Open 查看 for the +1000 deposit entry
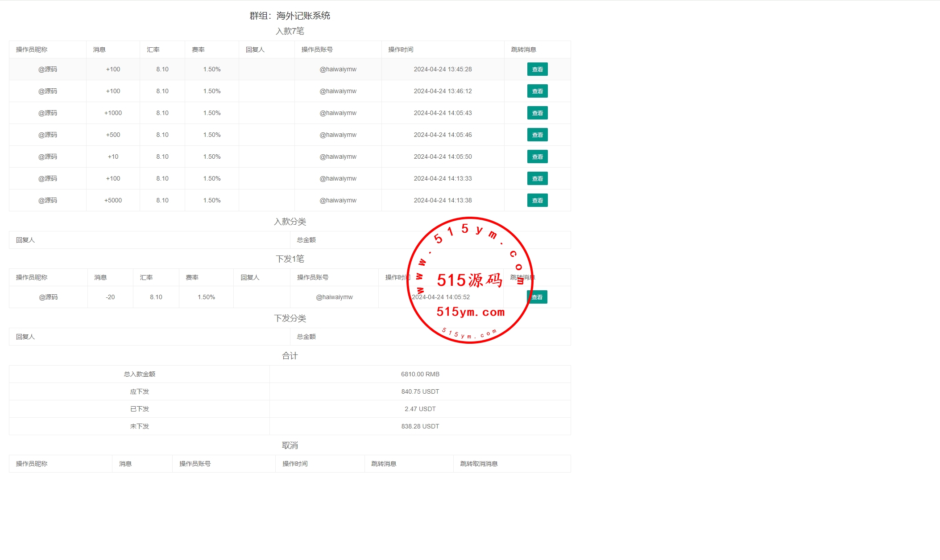This screenshot has width=940, height=560. pos(537,113)
